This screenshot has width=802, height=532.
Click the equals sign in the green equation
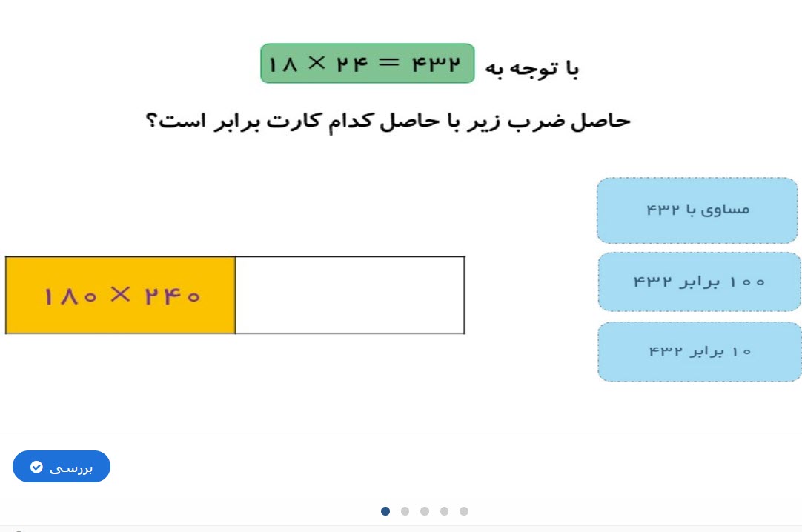click(388, 63)
